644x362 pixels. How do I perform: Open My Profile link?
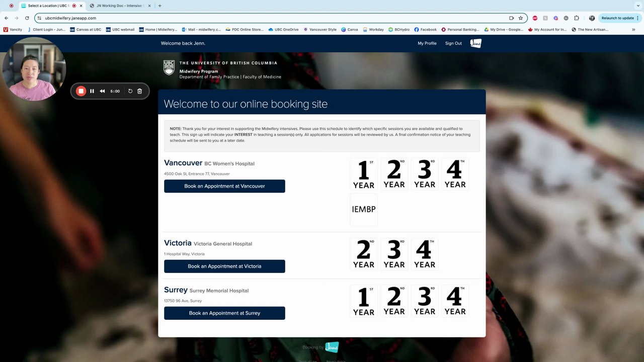[427, 43]
